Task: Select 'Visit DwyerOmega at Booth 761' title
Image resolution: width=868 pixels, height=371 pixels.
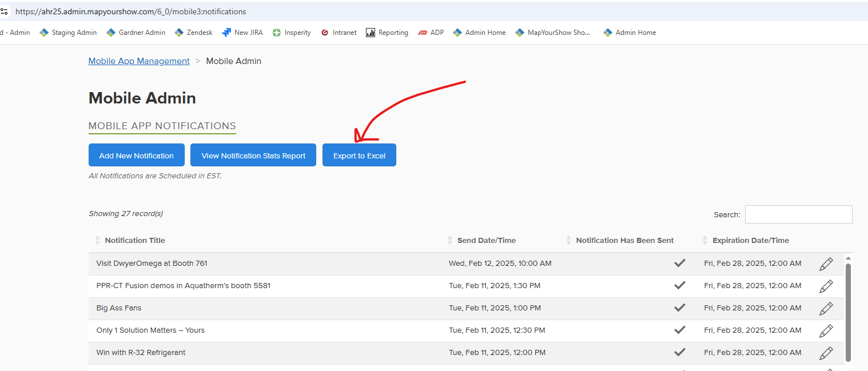Action: (x=152, y=264)
